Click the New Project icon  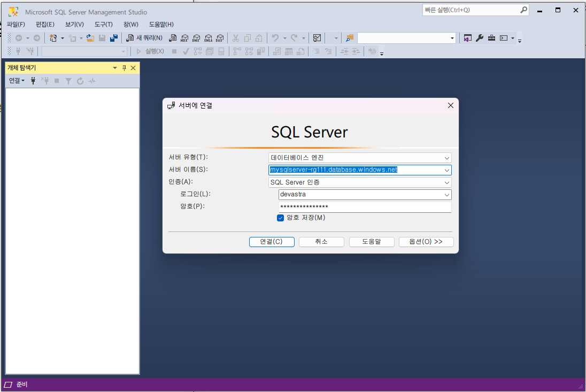pyautogui.click(x=53, y=38)
